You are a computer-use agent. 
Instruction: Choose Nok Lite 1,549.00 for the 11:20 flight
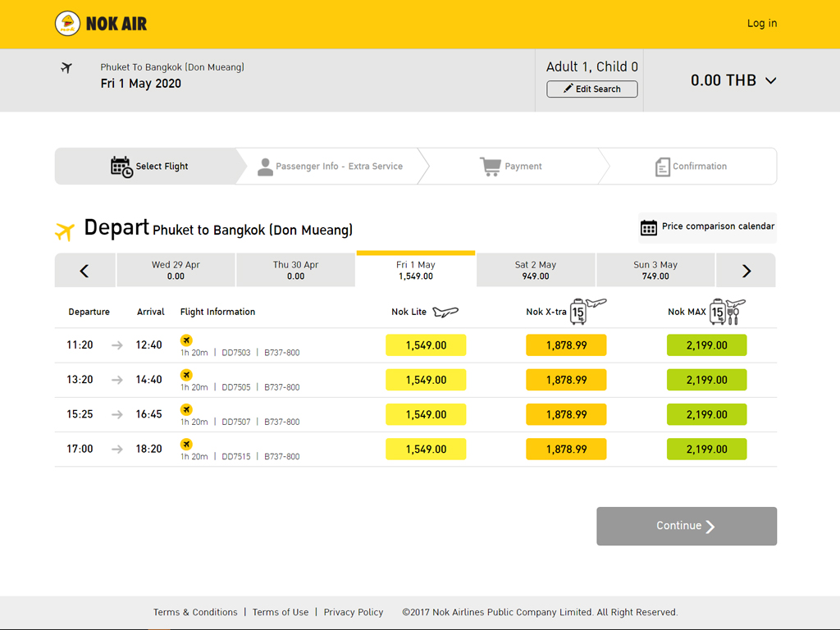(x=426, y=345)
